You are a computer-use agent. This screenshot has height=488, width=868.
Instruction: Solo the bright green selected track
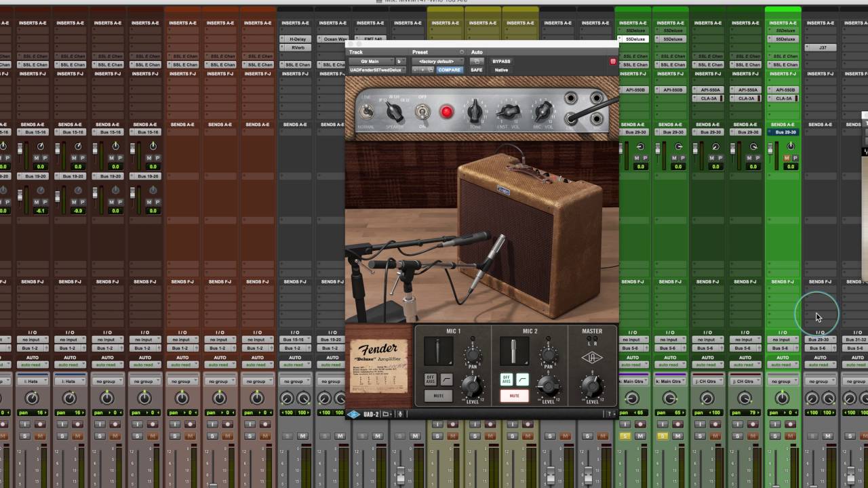[x=775, y=436]
